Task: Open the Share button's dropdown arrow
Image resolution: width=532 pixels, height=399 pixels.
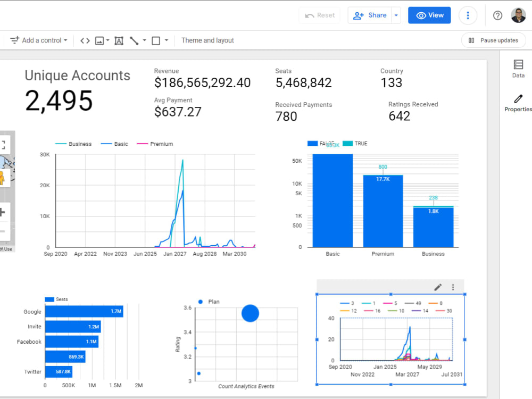Action: [396, 15]
